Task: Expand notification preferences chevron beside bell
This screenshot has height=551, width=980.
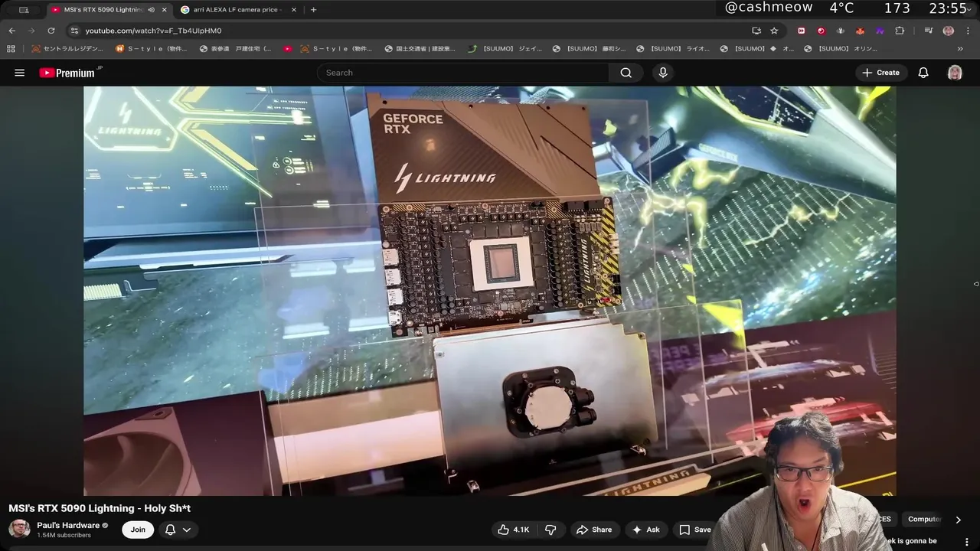Action: (x=186, y=530)
